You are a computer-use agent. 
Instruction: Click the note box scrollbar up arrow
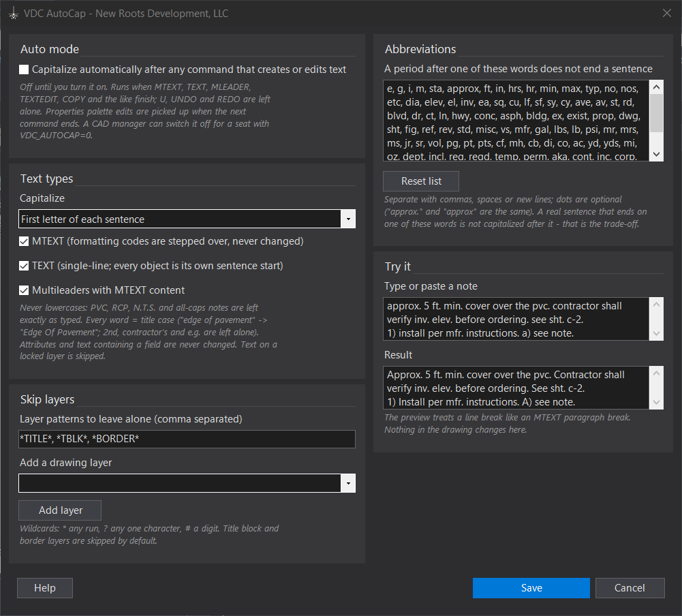(656, 305)
